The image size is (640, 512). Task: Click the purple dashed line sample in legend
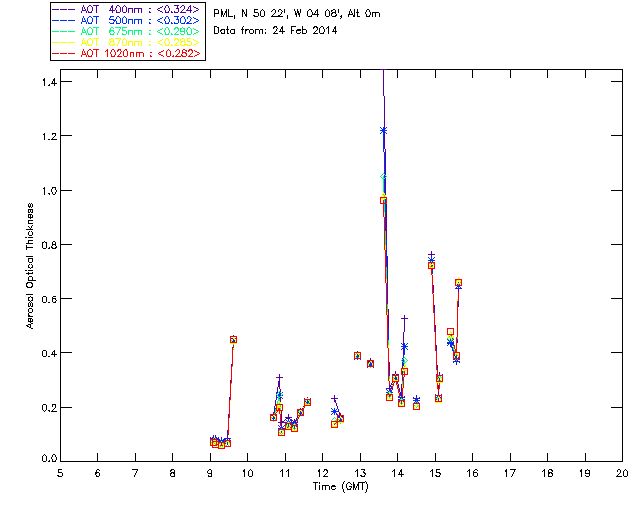point(63,9)
